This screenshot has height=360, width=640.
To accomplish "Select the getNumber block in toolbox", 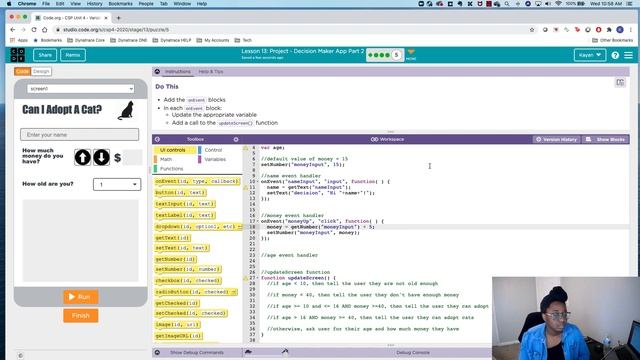I will click(176, 259).
